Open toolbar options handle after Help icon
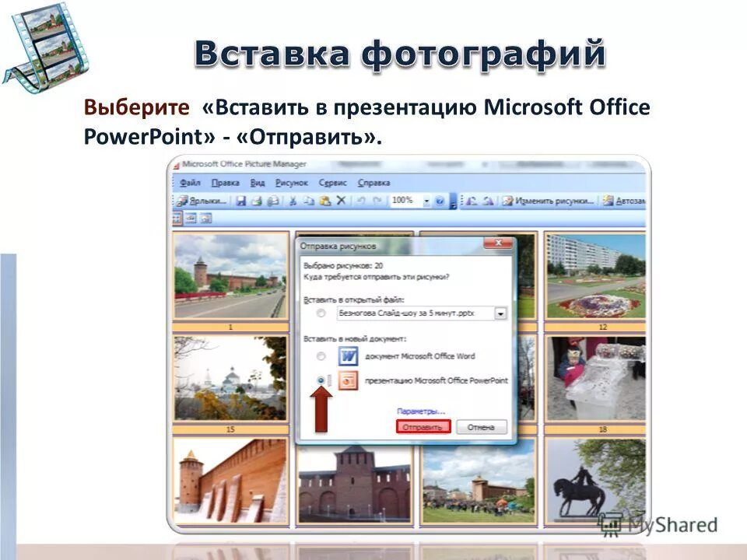 pos(453,201)
